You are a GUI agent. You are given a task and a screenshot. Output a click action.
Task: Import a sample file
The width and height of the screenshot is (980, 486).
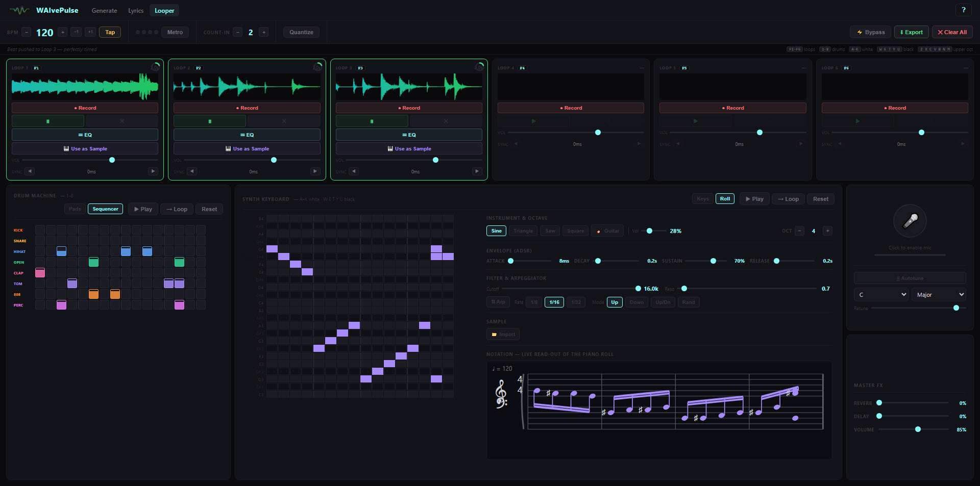[x=503, y=335]
